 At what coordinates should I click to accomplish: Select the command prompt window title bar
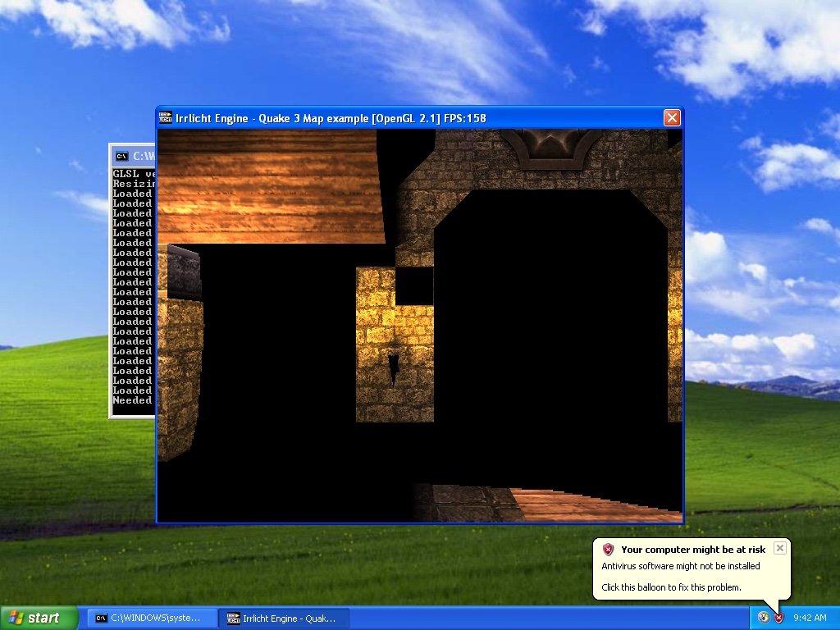pyautogui.click(x=133, y=156)
